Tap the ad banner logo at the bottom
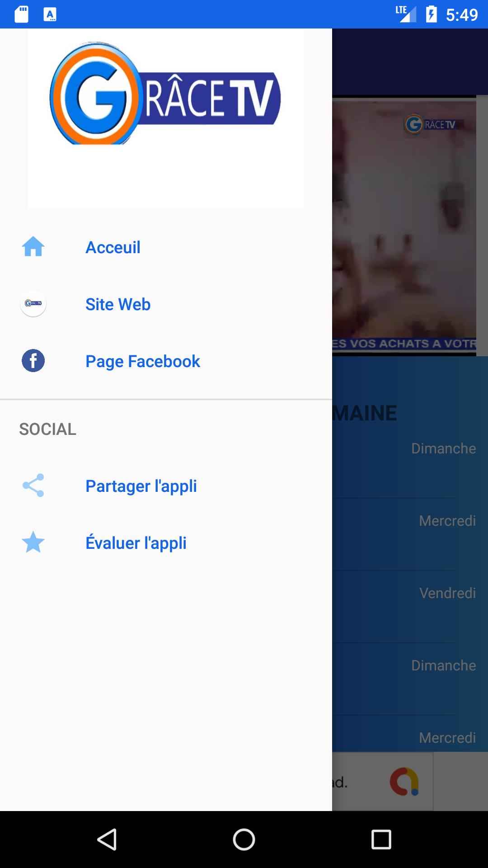488x868 pixels. coord(404,781)
